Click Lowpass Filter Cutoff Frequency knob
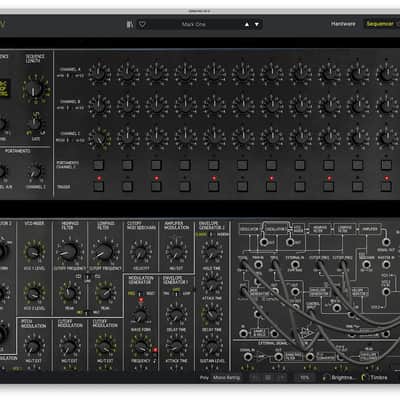This screenshot has height=400, width=400. (105, 252)
